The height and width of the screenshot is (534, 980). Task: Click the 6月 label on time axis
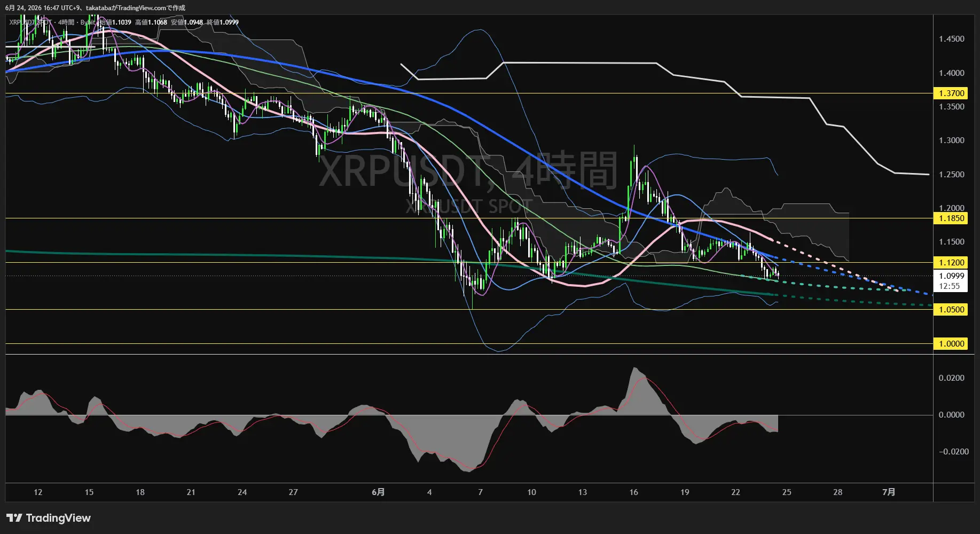coord(378,492)
